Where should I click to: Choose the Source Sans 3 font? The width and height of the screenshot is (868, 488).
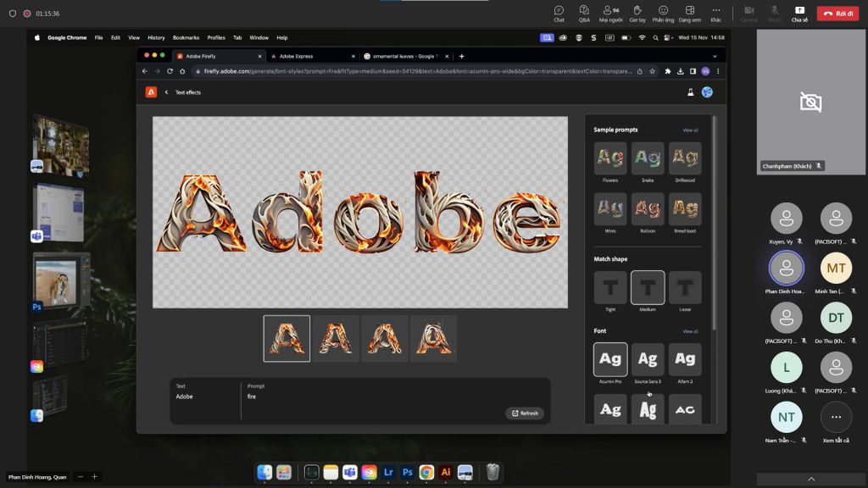pos(648,359)
